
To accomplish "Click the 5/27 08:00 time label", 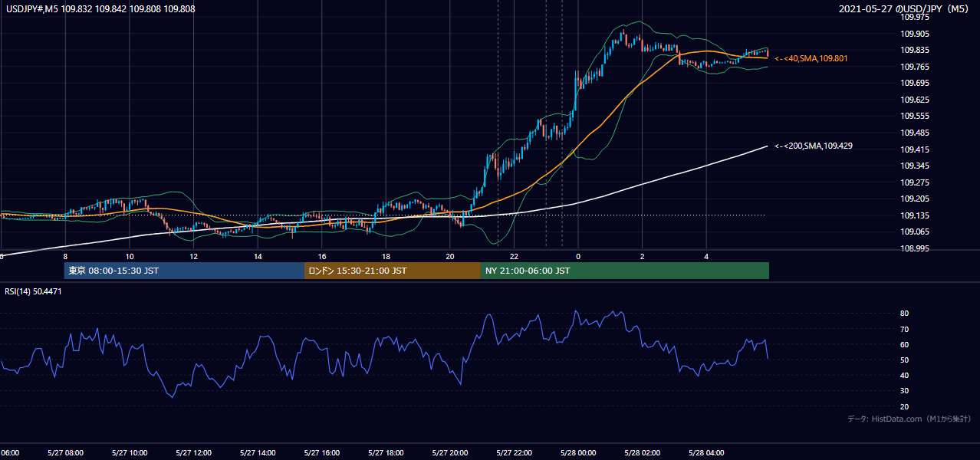I will coord(65,452).
